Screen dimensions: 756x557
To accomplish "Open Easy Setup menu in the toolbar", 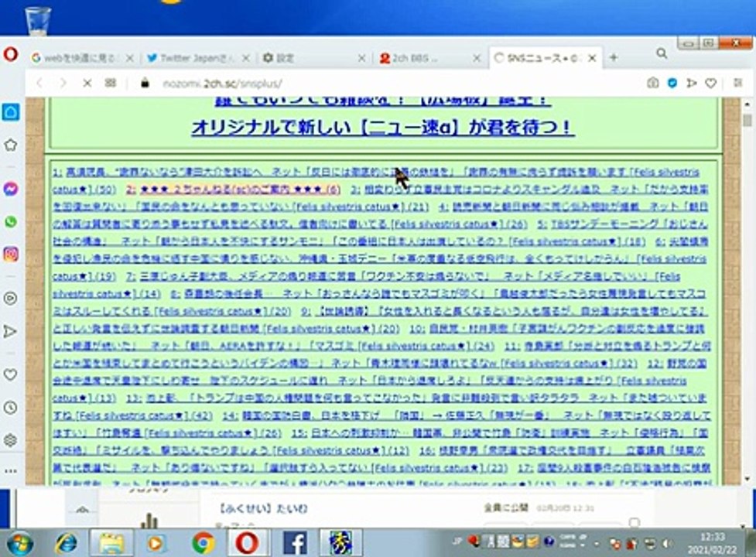I will (737, 83).
